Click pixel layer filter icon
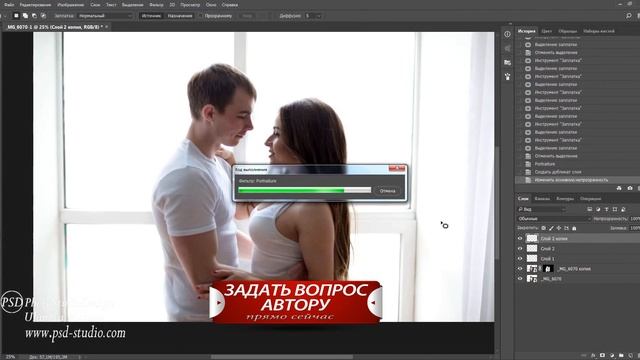Screen dimensions: 640x360 (589, 209)
